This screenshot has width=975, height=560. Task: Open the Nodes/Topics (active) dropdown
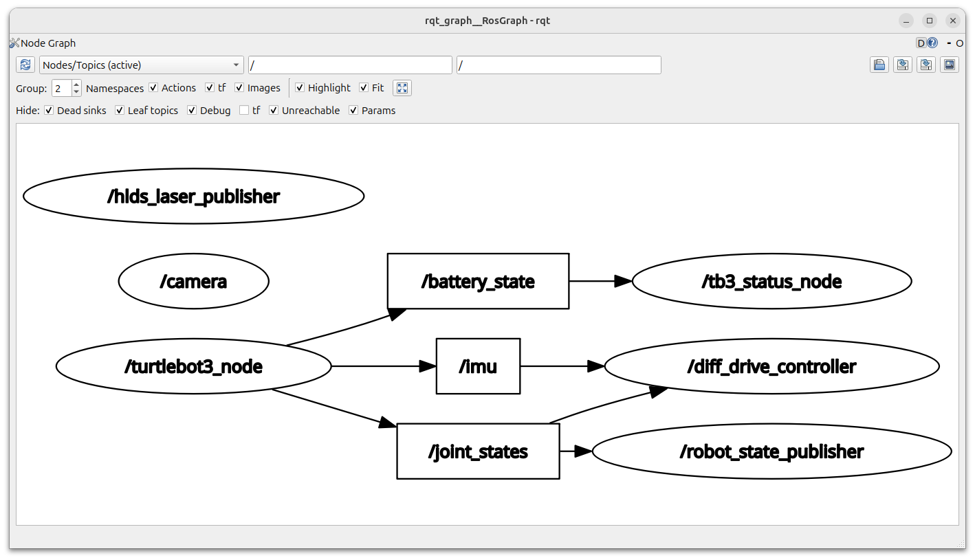point(142,65)
